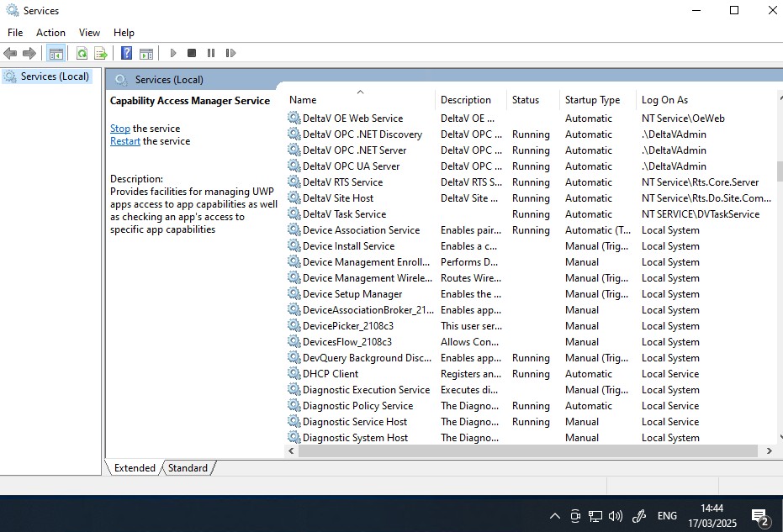Click the Stop the service link
This screenshot has width=783, height=532.
(x=119, y=129)
